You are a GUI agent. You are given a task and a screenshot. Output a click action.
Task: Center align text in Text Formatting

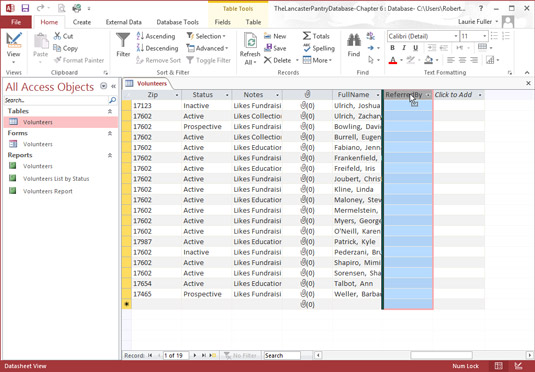pyautogui.click(x=462, y=60)
